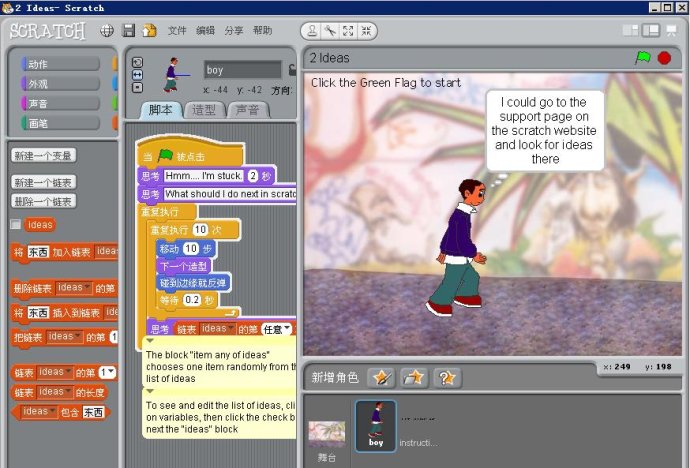Select the instructi... sprite
Viewport: 690px width, 468px height.
coord(418,431)
